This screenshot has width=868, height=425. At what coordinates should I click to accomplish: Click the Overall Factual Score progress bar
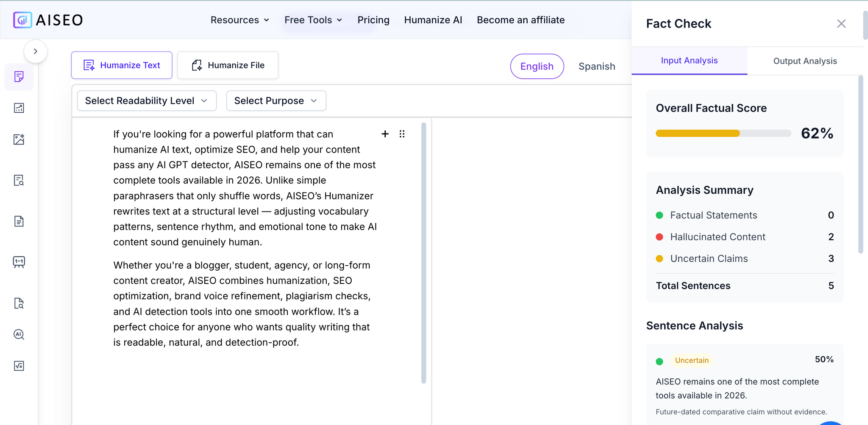723,133
